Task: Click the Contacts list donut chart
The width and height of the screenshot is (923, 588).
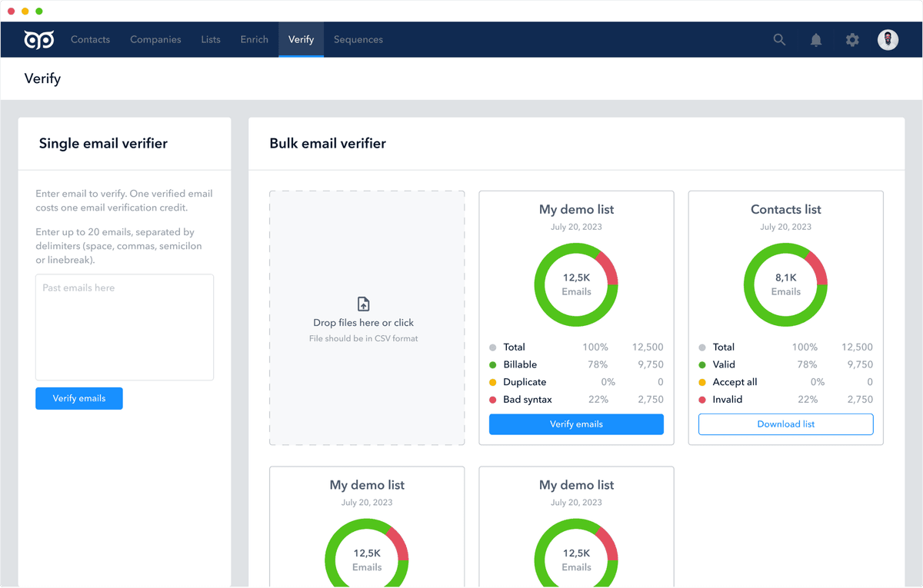Action: pyautogui.click(x=785, y=284)
